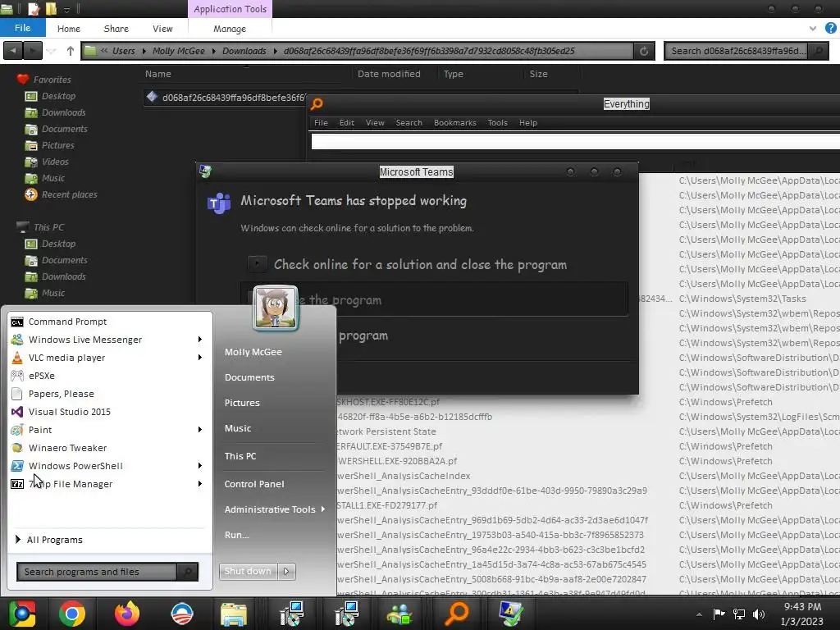840x630 pixels.
Task: Open the Explorer File tab
Action: click(22, 28)
